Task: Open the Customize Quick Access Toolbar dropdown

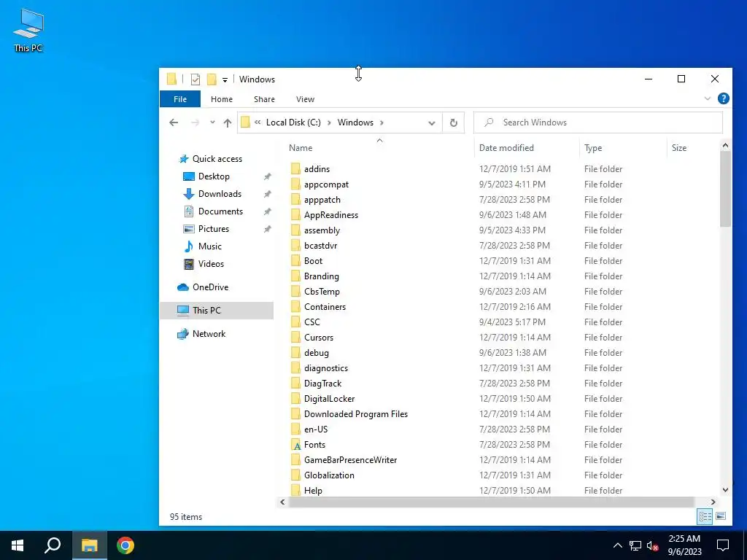Action: [225, 80]
